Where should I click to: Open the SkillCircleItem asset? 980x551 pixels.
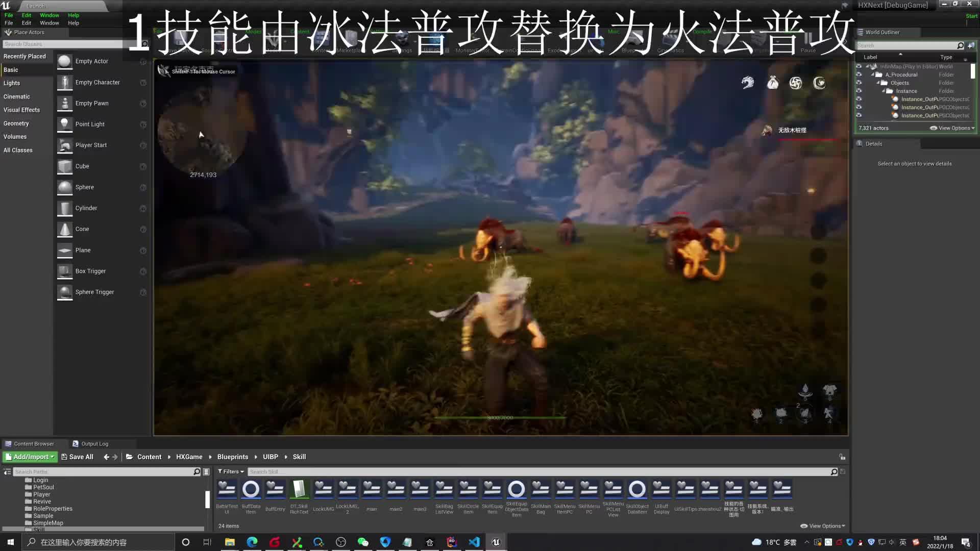coord(468,497)
